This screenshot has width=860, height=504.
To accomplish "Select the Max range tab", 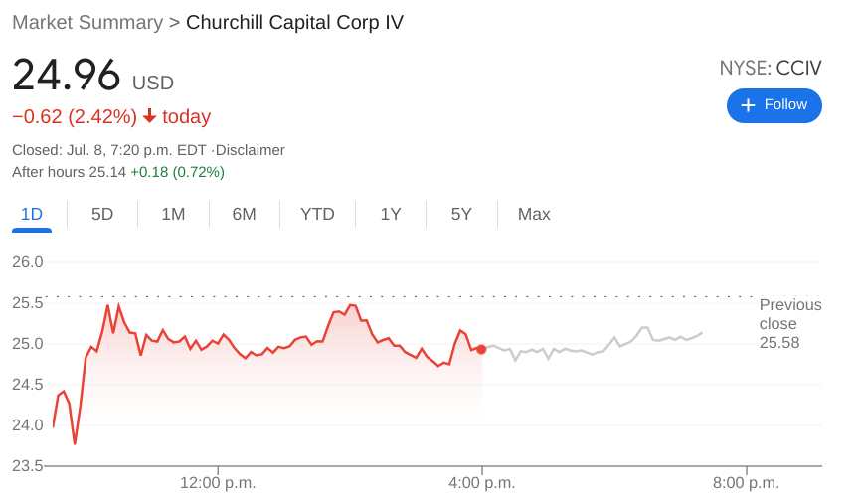I will (534, 214).
